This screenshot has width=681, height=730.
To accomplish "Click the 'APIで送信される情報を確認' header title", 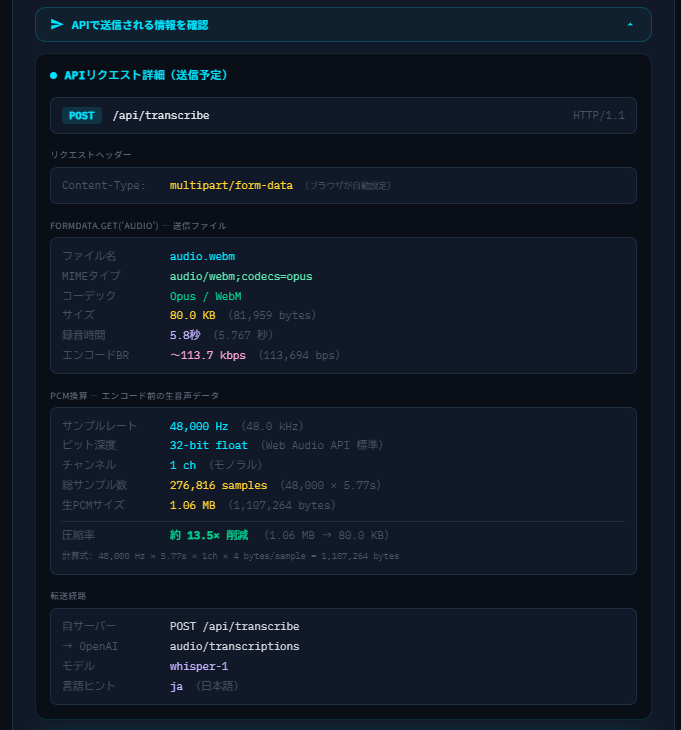I will (140, 25).
